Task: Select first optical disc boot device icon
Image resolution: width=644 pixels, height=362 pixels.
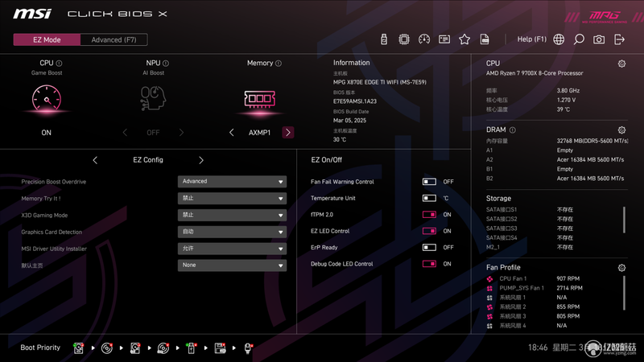Action: [x=107, y=348]
